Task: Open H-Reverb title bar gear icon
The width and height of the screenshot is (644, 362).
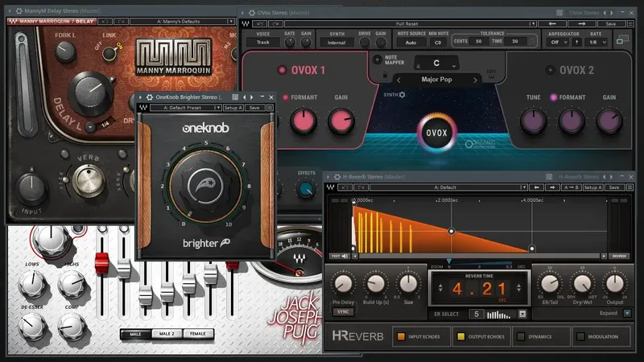Action: pos(337,177)
